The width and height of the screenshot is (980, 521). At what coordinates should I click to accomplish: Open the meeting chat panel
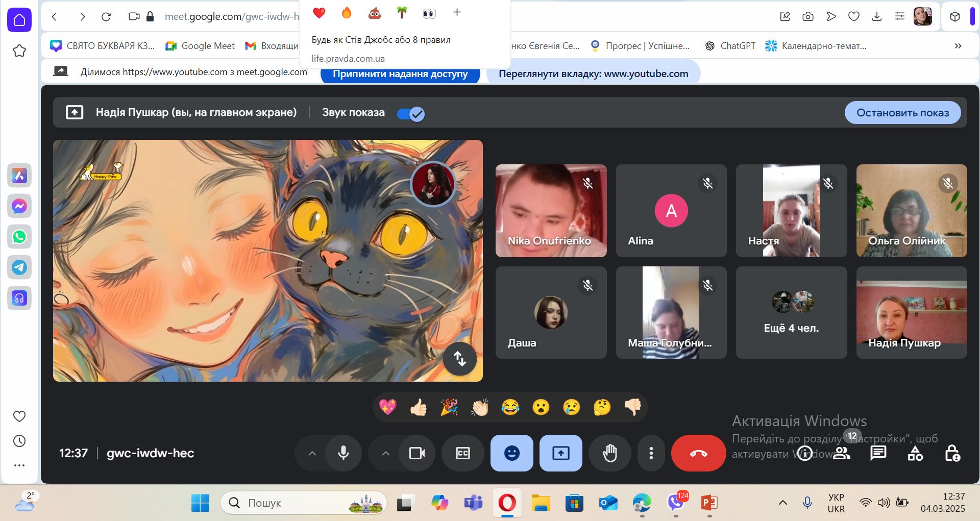pos(878,453)
